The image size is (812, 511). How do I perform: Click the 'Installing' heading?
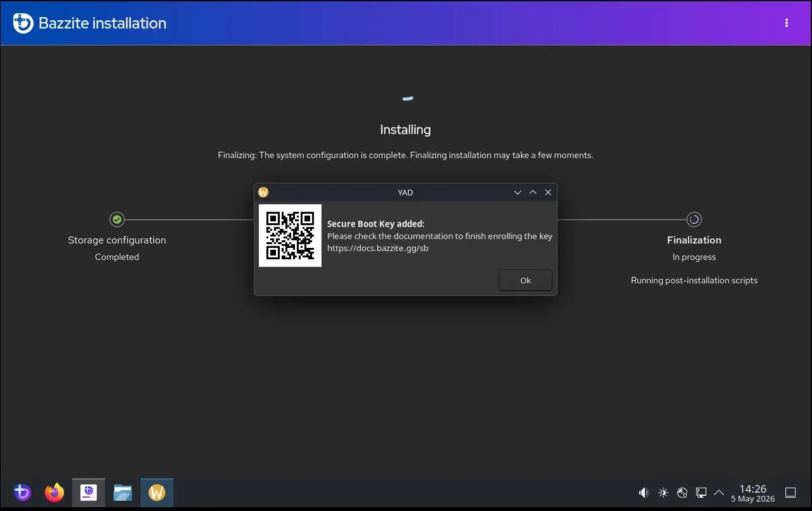tap(405, 130)
